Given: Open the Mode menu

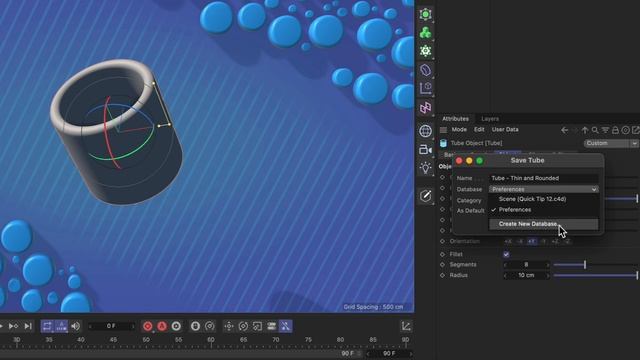Looking at the screenshot, I should click(x=459, y=129).
